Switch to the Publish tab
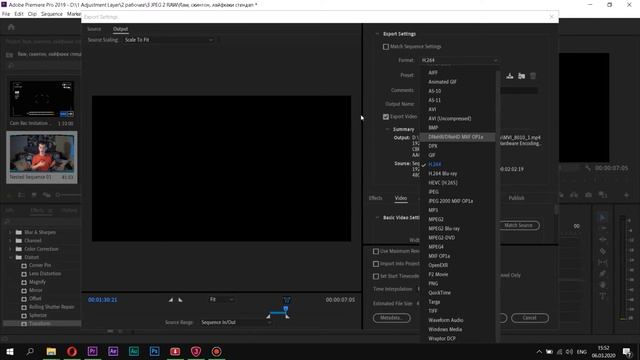The width and height of the screenshot is (640, 360). 516,198
